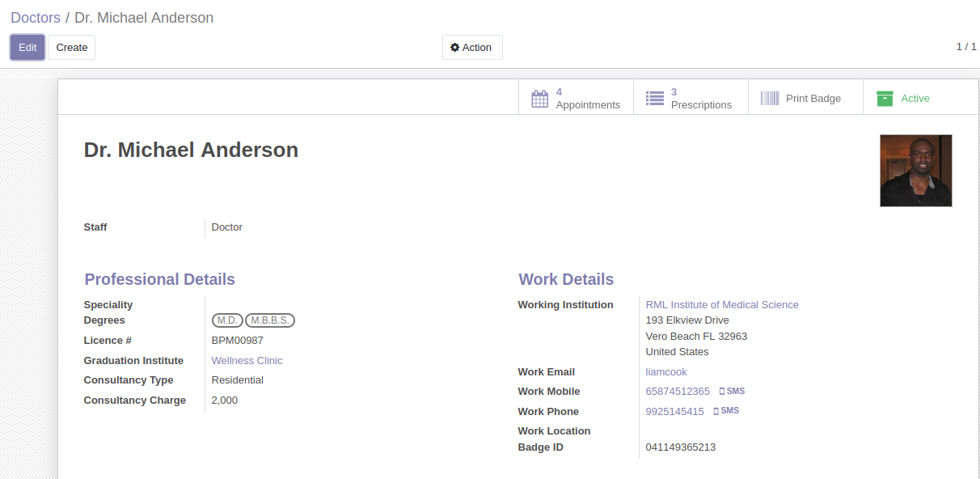Click the gear icon inside the Action button
The width and height of the screenshot is (980, 479).
point(454,47)
